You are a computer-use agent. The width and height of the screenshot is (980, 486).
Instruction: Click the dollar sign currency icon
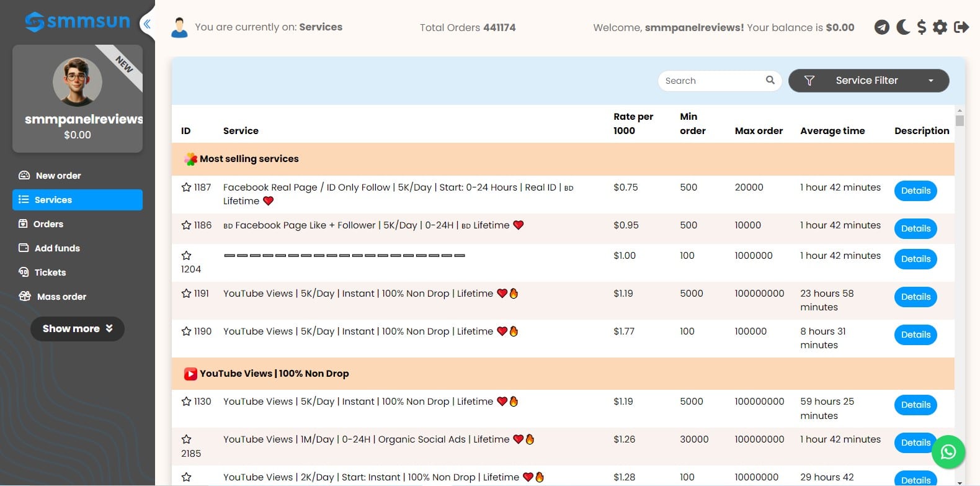coord(922,27)
